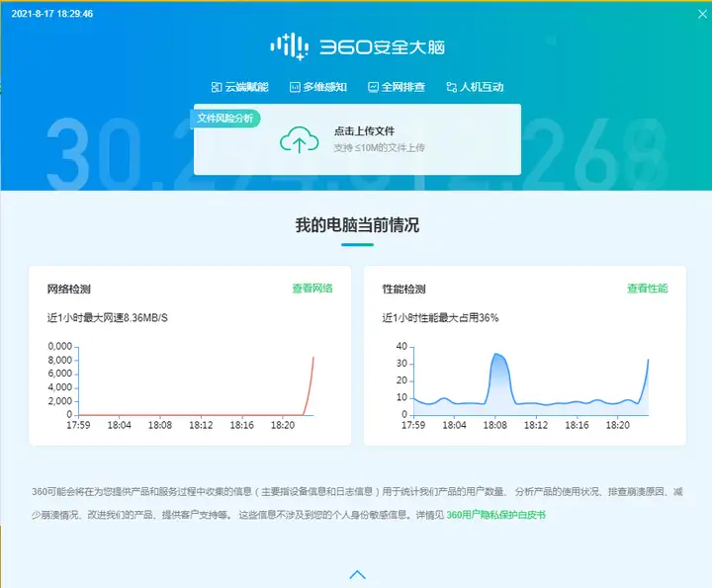Click 支持 ≤10M的文件上传 hint text
This screenshot has width=712, height=588.
[380, 147]
